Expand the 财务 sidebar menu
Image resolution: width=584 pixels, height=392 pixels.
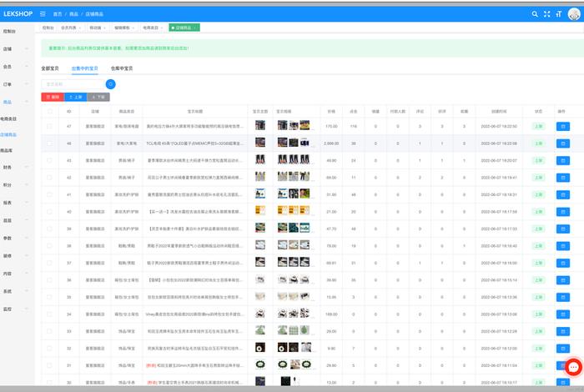click(8, 167)
